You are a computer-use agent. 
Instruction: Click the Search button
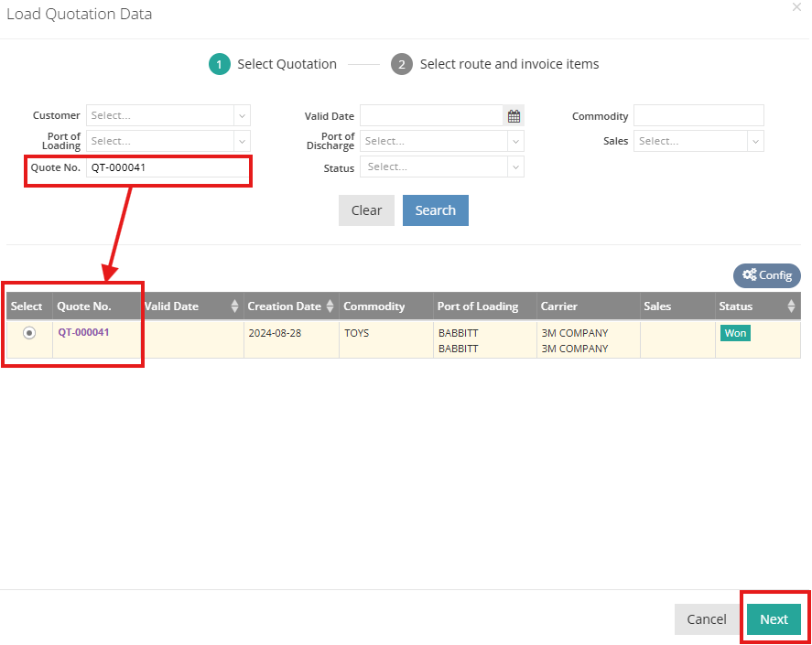(435, 210)
